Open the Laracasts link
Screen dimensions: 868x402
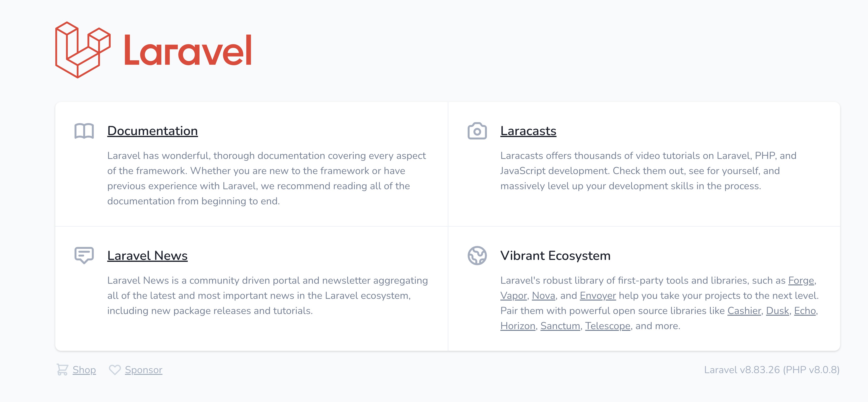coord(528,131)
